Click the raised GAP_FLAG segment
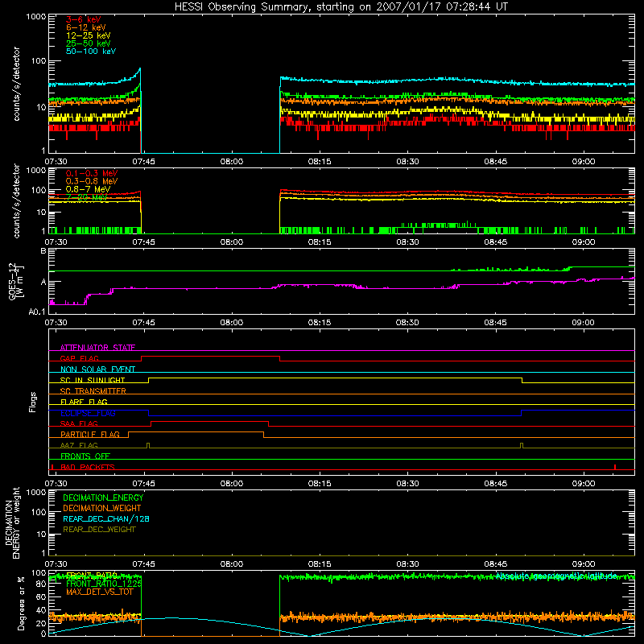The width and height of the screenshot is (644, 644). click(211, 357)
